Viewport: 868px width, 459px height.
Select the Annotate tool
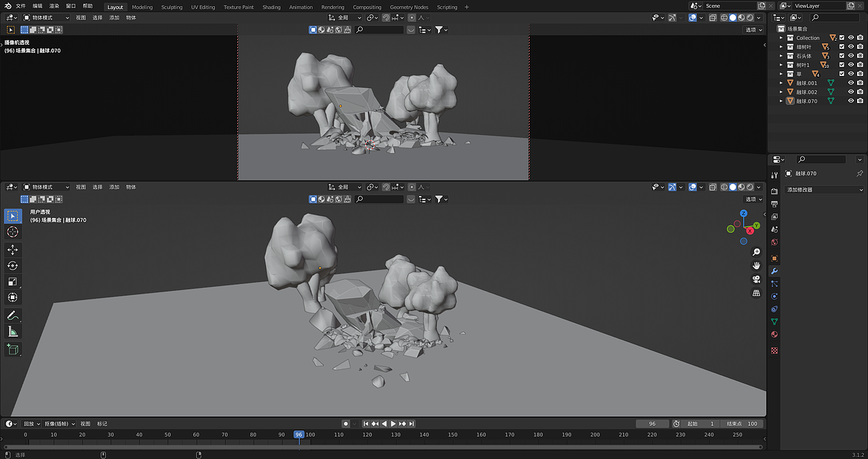tap(13, 315)
